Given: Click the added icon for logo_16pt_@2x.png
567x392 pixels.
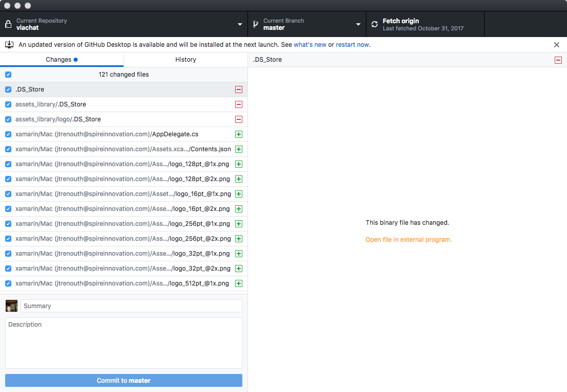Looking at the screenshot, I should click(239, 209).
